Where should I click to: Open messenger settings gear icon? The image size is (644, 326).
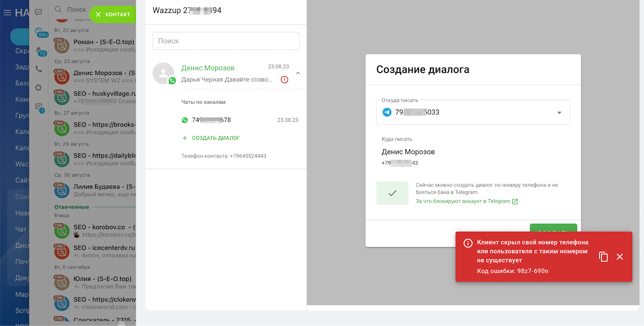point(39,87)
